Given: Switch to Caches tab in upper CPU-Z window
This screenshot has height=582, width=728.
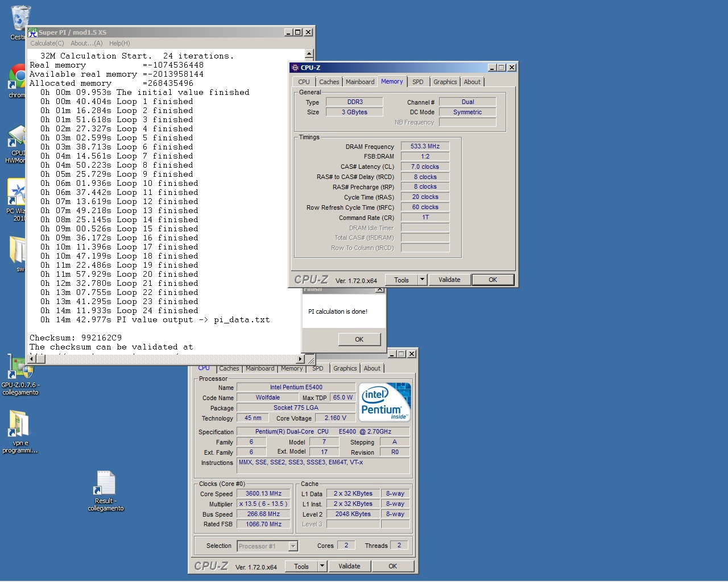Looking at the screenshot, I should [329, 82].
